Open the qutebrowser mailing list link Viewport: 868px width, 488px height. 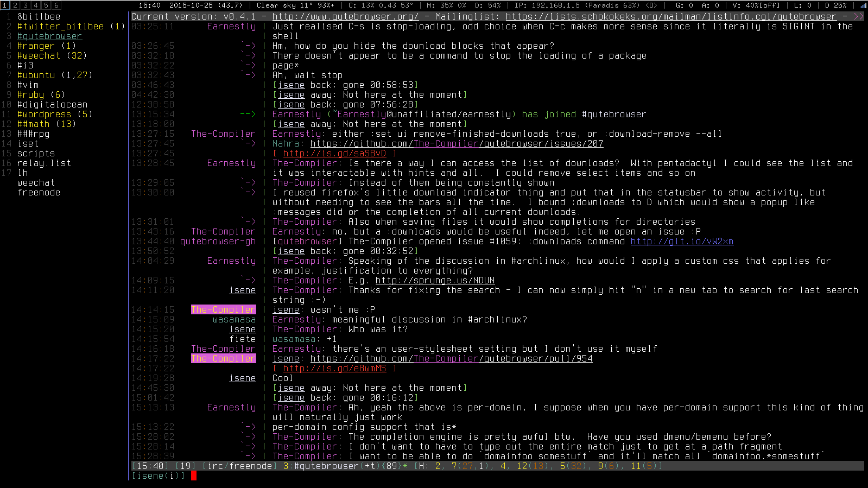[671, 16]
